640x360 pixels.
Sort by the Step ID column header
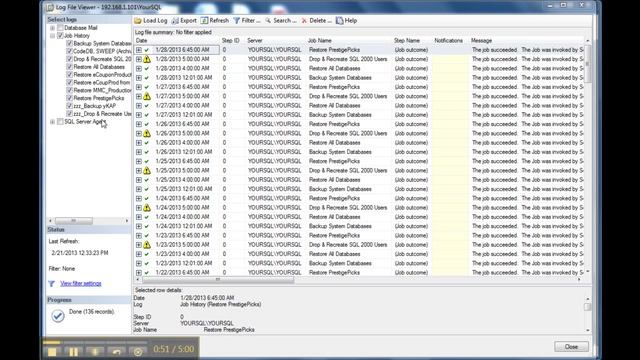[x=232, y=40]
